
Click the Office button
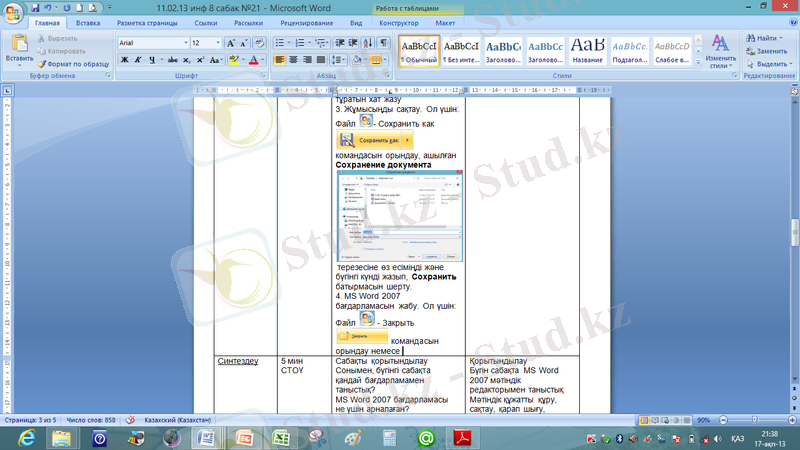click(14, 12)
